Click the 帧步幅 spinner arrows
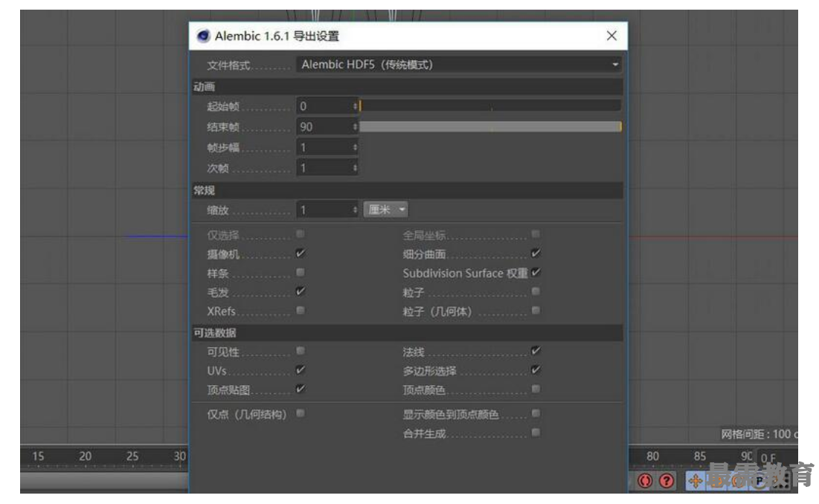The height and width of the screenshot is (504, 819). [x=355, y=147]
